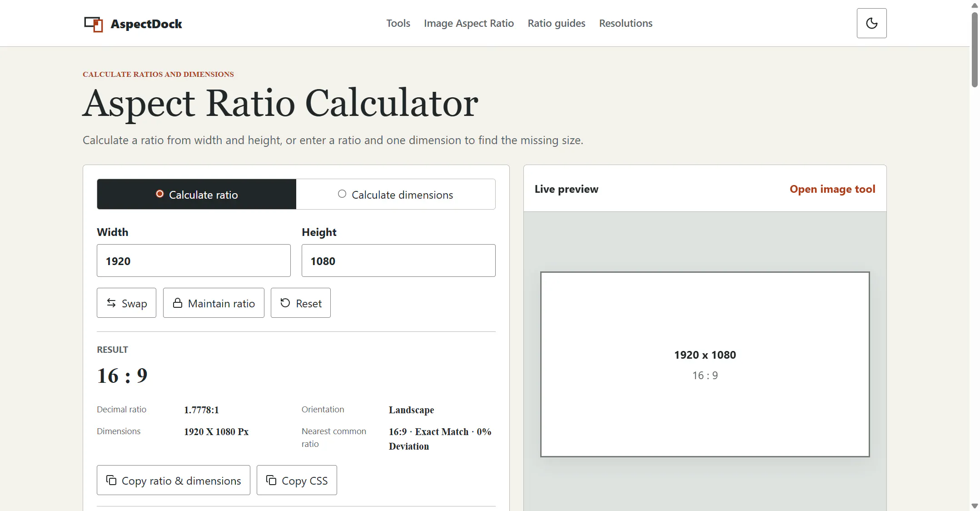Click the Live preview heading
The width and height of the screenshot is (980, 511).
pos(566,189)
